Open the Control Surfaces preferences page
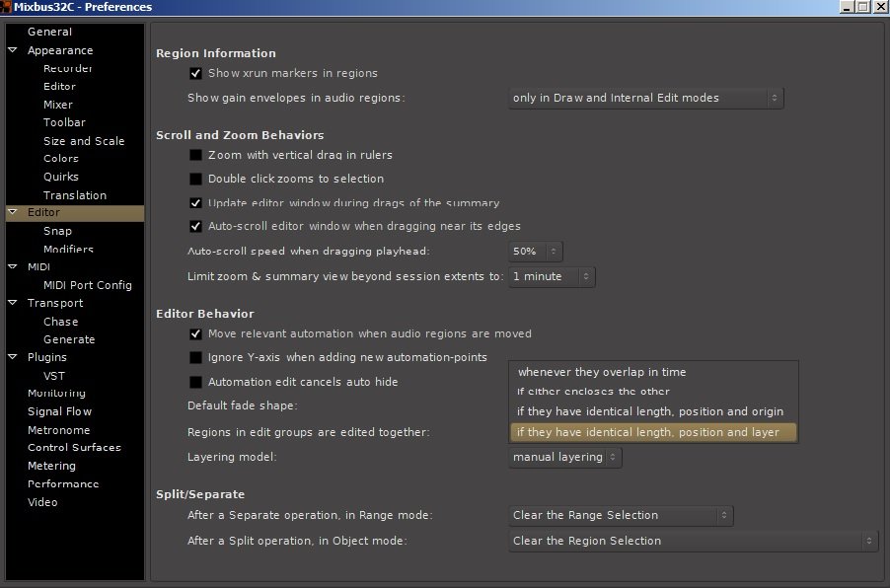 [x=74, y=447]
